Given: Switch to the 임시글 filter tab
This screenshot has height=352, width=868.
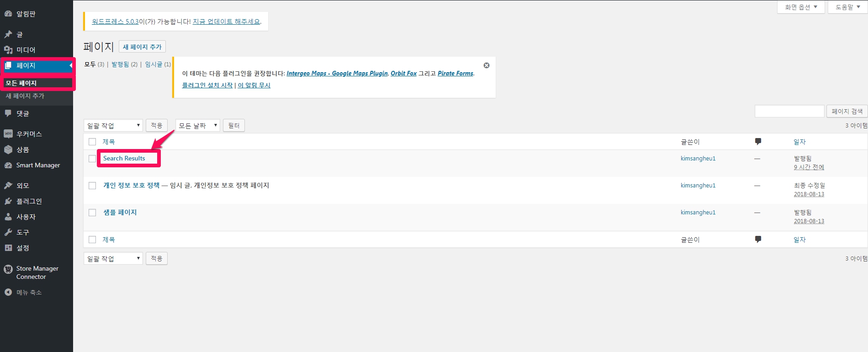Looking at the screenshot, I should coord(153,64).
